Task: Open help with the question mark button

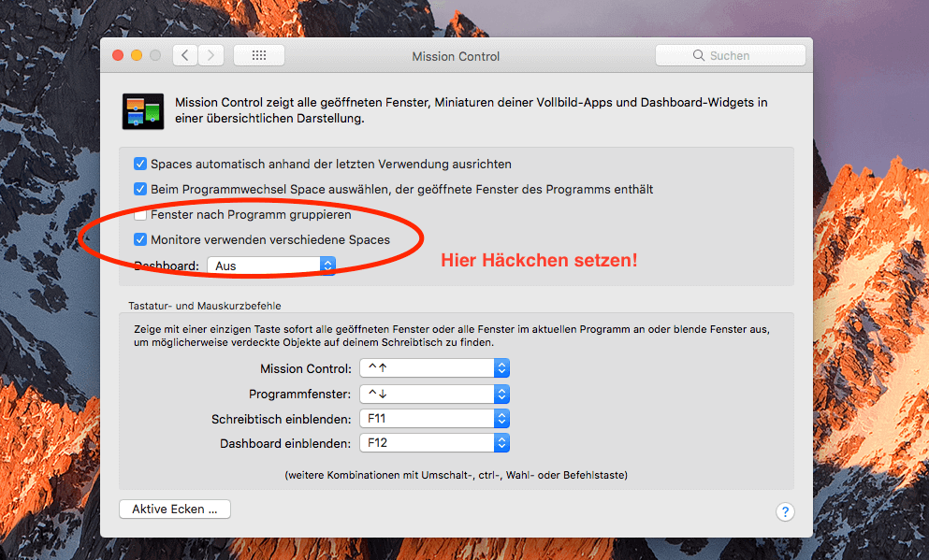Action: tap(785, 511)
